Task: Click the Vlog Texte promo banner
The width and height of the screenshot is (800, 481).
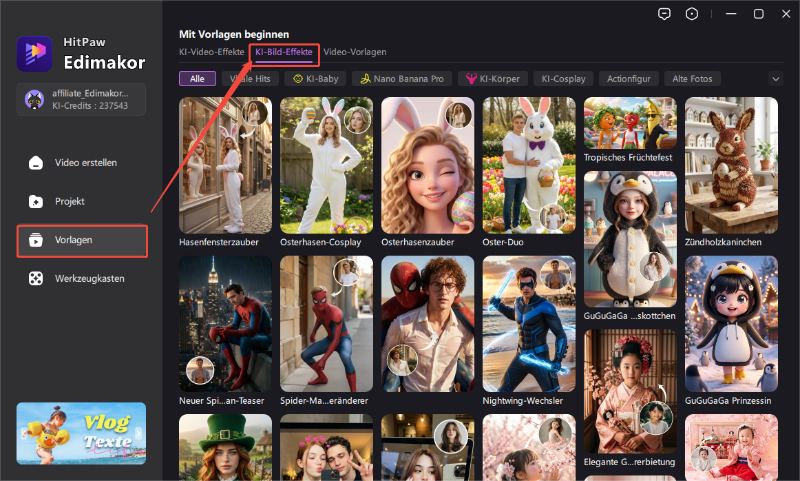Action: 81,433
